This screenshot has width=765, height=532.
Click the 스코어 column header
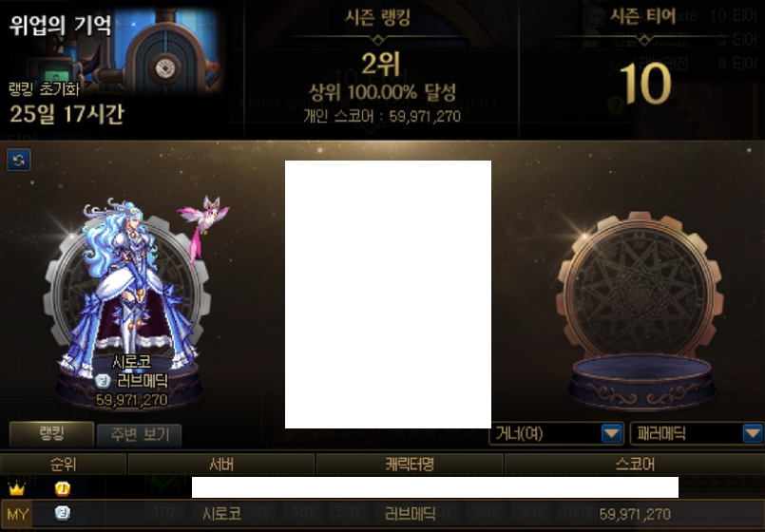(x=634, y=465)
